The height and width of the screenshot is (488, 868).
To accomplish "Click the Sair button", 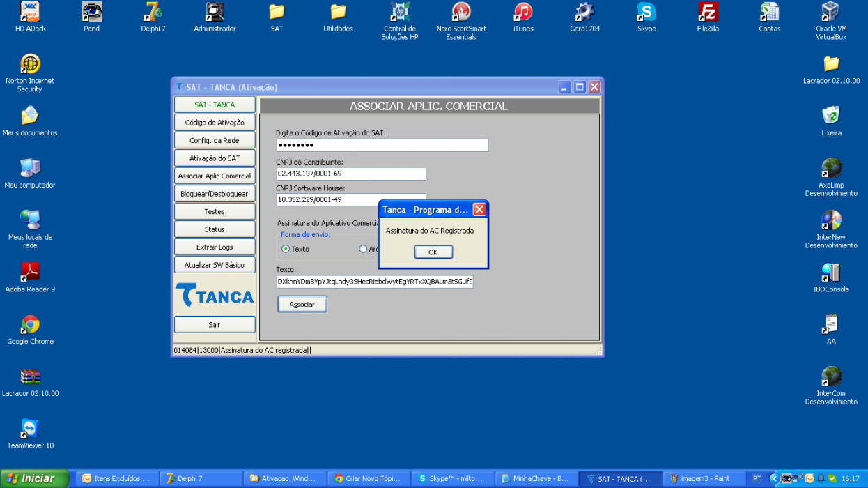I will 215,324.
